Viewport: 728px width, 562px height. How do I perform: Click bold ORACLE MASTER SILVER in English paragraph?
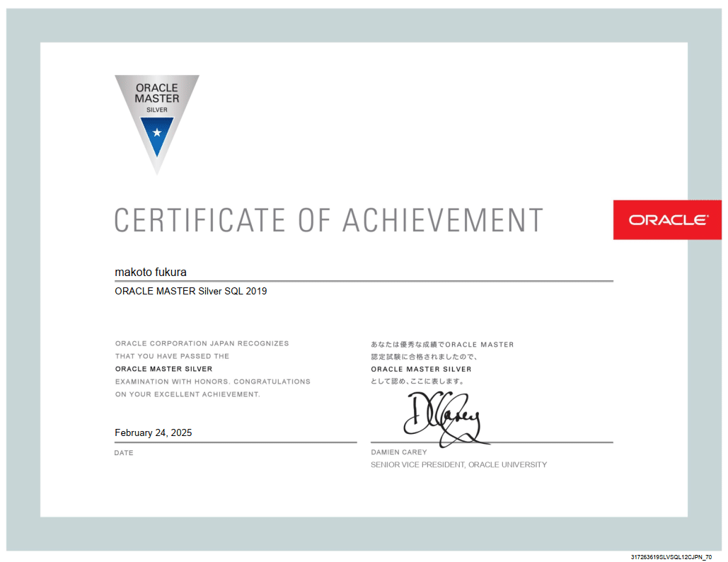point(164,369)
